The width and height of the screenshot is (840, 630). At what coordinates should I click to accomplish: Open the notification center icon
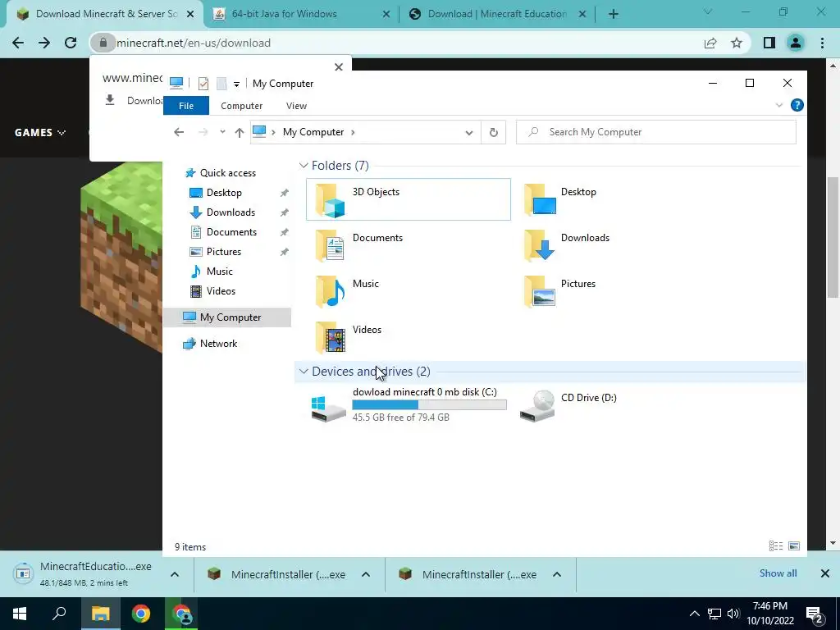click(815, 614)
